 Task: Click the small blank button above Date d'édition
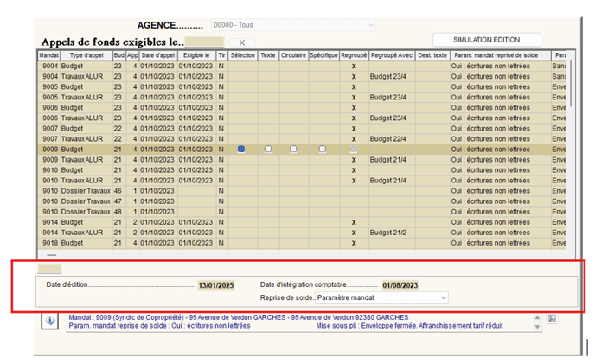coord(49,269)
